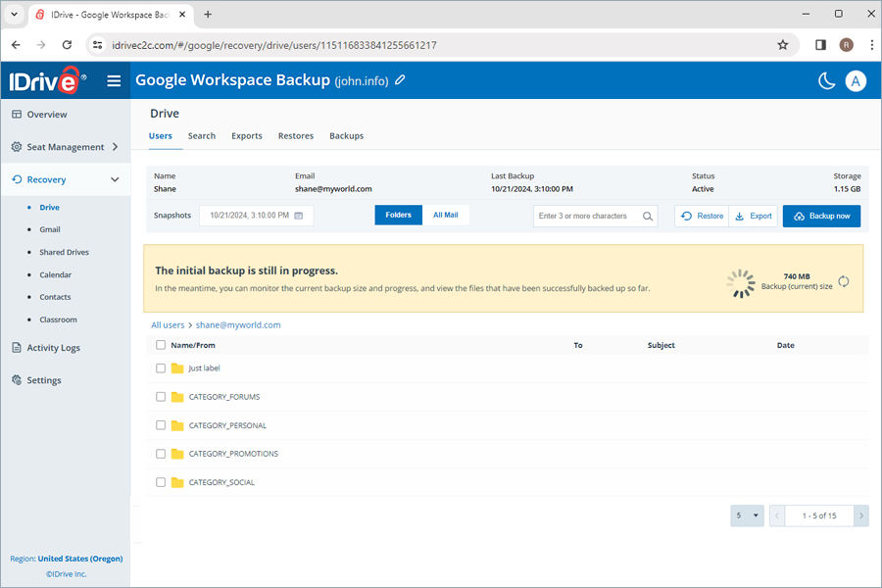Click the Restore button

[x=702, y=216]
